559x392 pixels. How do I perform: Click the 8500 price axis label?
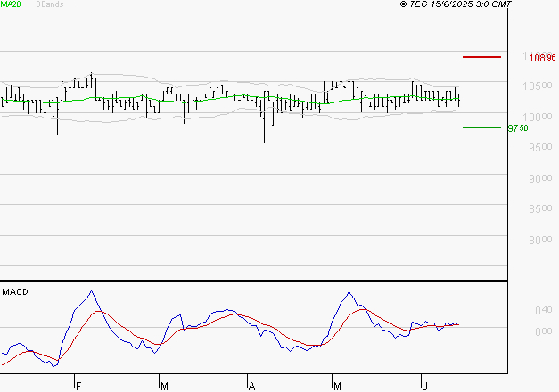[537, 209]
